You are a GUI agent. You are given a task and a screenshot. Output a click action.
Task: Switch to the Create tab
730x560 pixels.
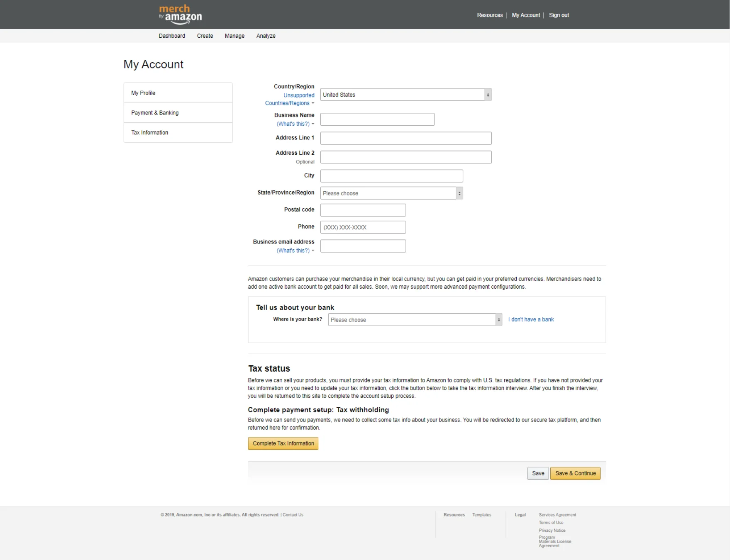pyautogui.click(x=205, y=36)
